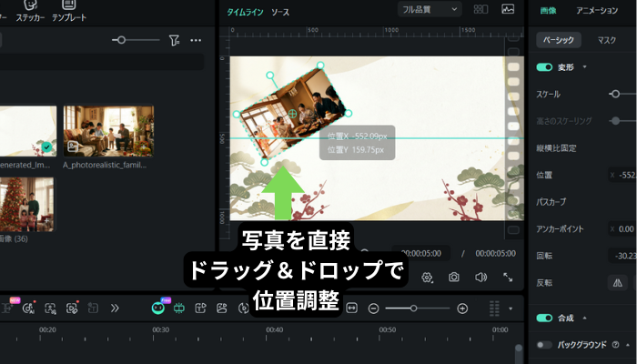
Task: Click the rotated family photo in preview
Action: pos(292,114)
